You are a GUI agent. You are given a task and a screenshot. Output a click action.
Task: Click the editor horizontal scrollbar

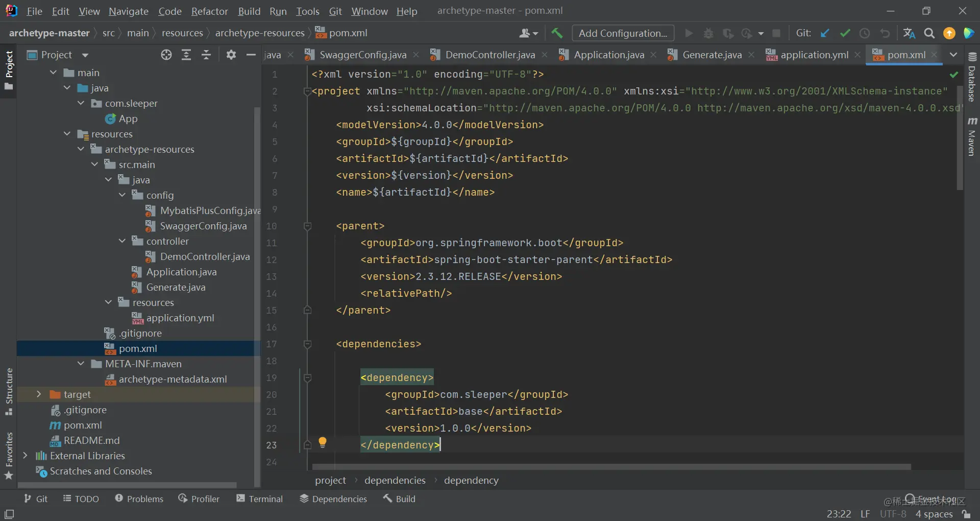coord(611,467)
